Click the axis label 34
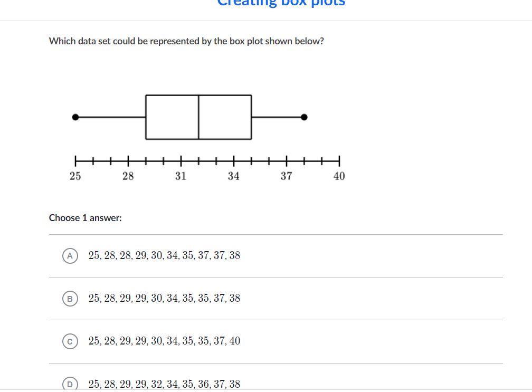The width and height of the screenshot is (532, 392). (x=234, y=176)
